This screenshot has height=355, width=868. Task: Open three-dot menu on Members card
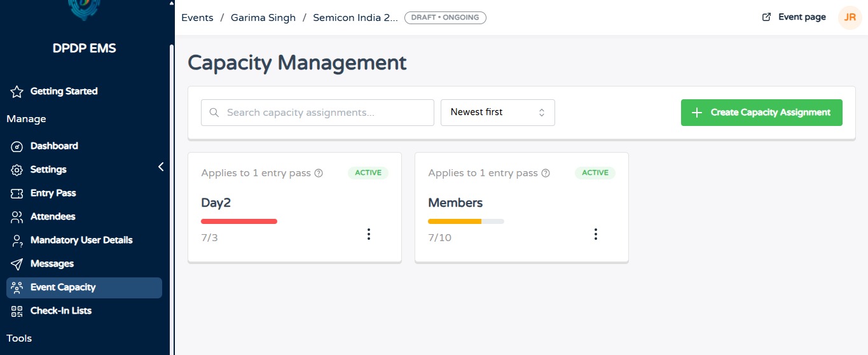click(x=596, y=234)
